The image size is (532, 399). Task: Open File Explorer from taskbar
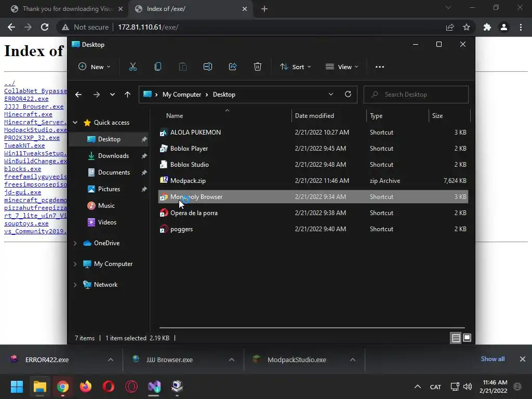(39, 387)
